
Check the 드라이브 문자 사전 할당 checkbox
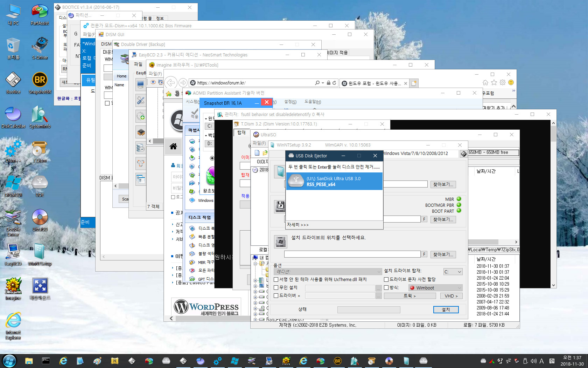[x=386, y=279]
